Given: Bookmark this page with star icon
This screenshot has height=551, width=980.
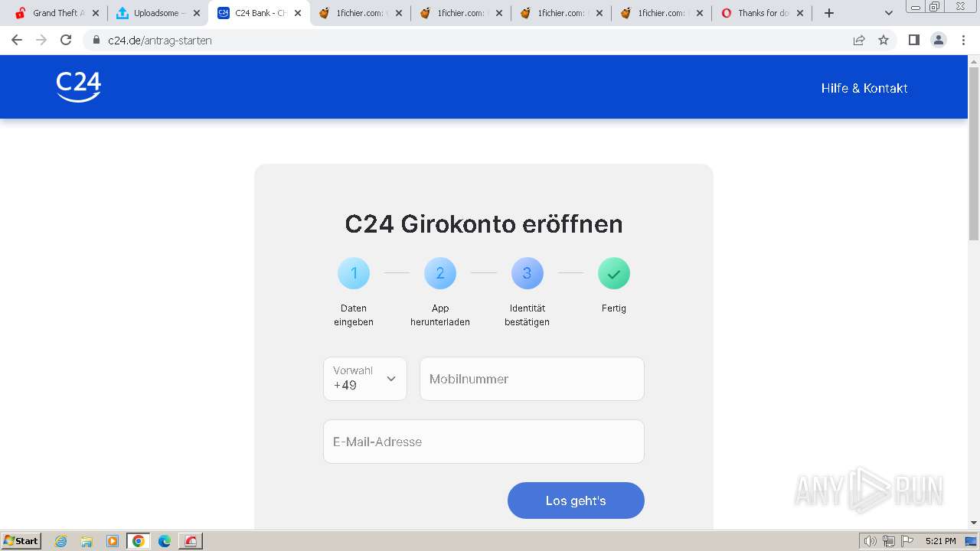Looking at the screenshot, I should coord(884,40).
